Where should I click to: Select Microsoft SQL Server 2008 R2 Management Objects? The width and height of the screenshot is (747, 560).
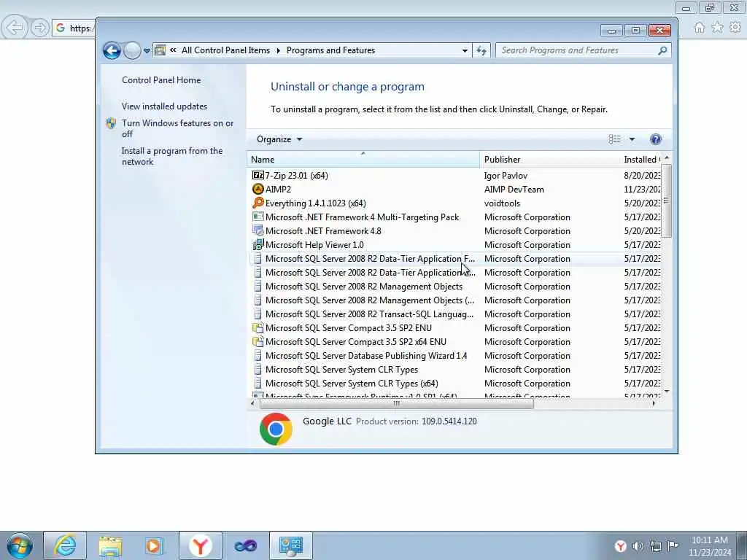coord(364,286)
